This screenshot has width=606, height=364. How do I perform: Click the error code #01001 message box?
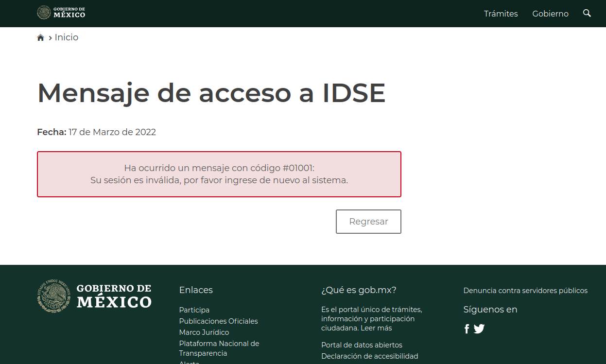click(219, 174)
